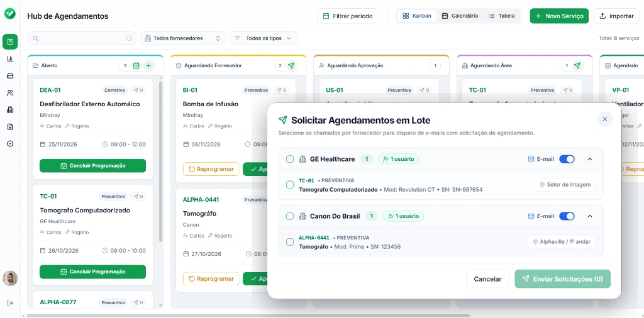Click send icon in Aguardando Área header

click(577, 65)
